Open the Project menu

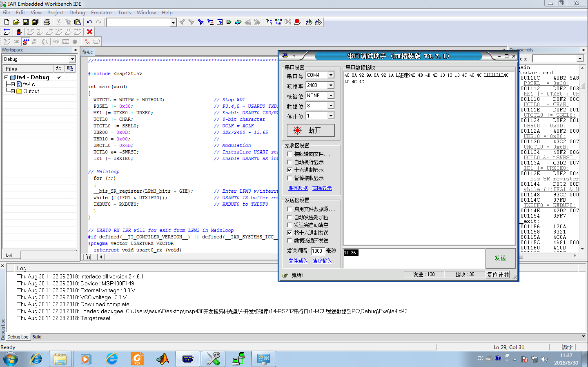coord(55,13)
